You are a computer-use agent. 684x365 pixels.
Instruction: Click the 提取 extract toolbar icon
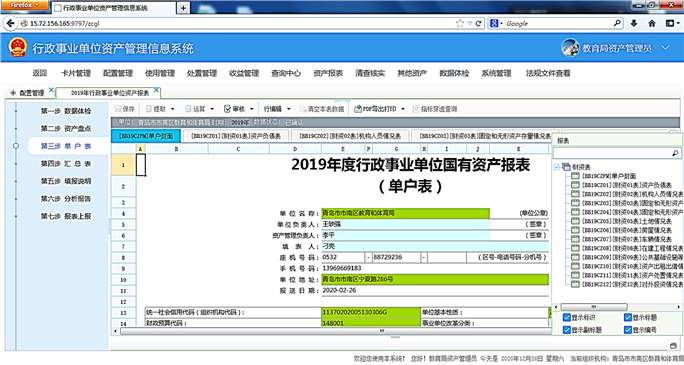(x=149, y=109)
